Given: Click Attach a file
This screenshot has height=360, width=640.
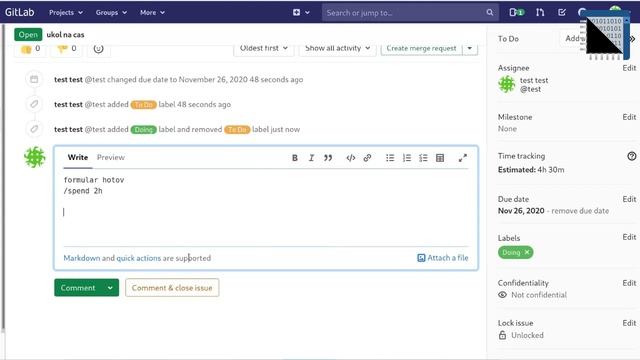Looking at the screenshot, I should (443, 258).
